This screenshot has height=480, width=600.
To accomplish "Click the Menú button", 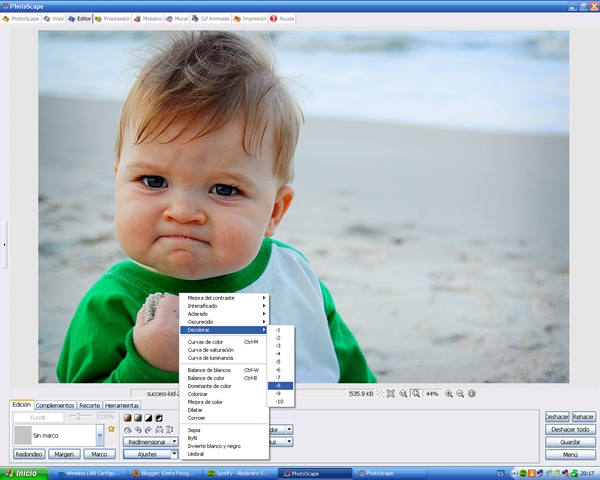I will click(x=571, y=455).
